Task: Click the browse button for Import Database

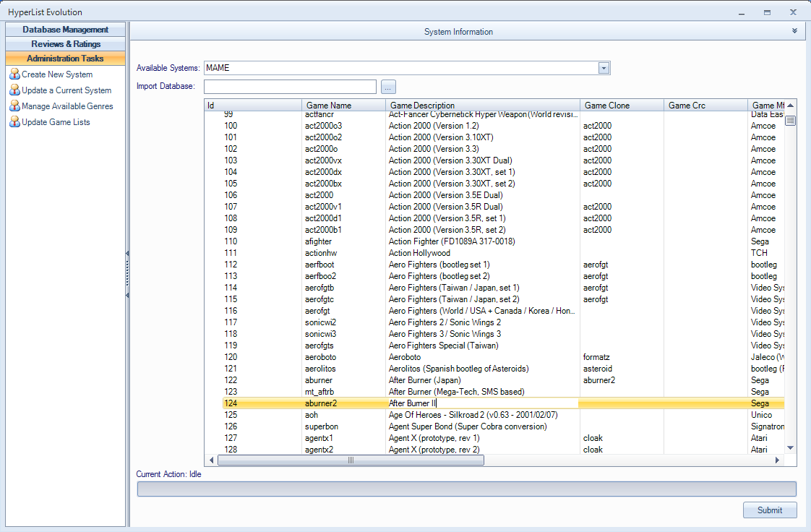Action: [x=389, y=87]
